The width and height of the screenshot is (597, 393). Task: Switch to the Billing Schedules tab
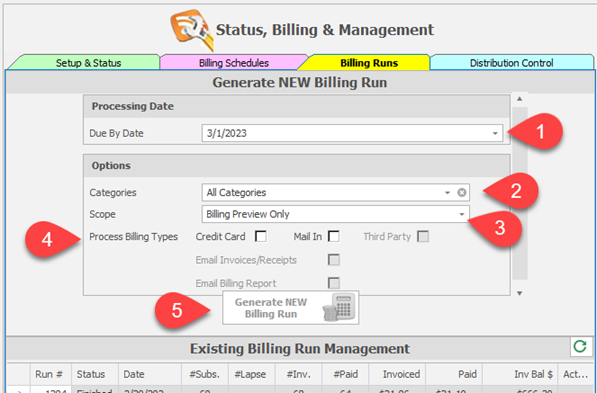pyautogui.click(x=234, y=63)
